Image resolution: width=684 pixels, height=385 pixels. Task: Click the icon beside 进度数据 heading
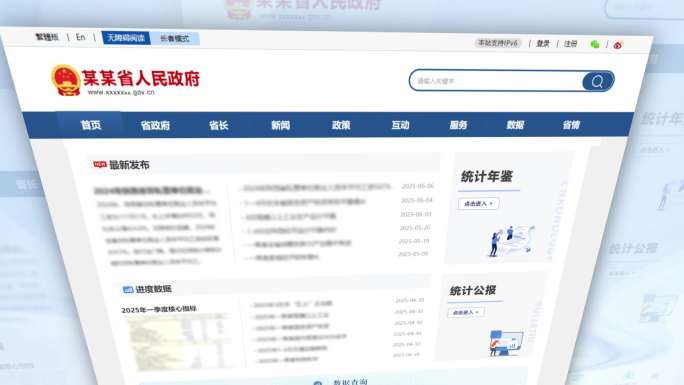[x=128, y=289]
